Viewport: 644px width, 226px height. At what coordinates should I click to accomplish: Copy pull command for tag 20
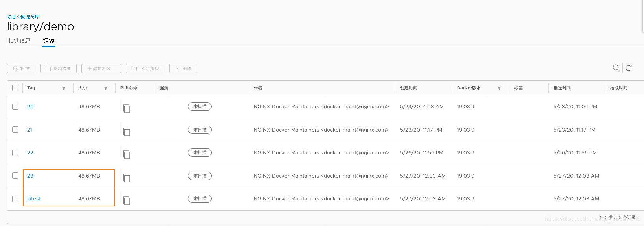tap(126, 108)
